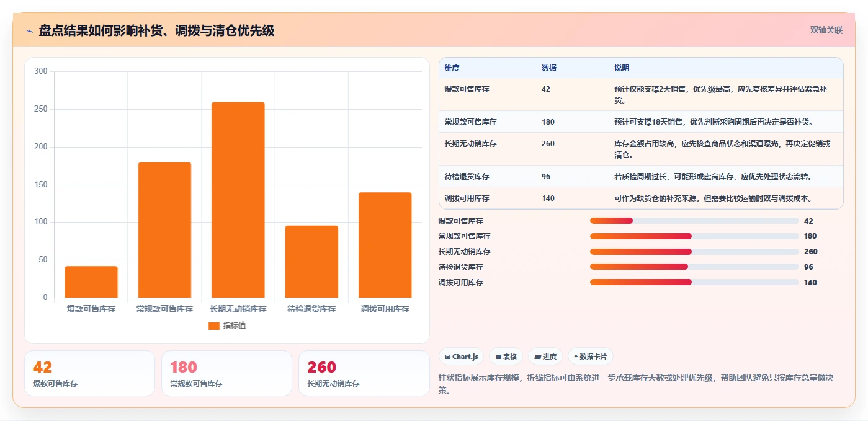Click the 长期无动销库存 progress bar
Viewport: 868px width, 421px height.
(694, 252)
